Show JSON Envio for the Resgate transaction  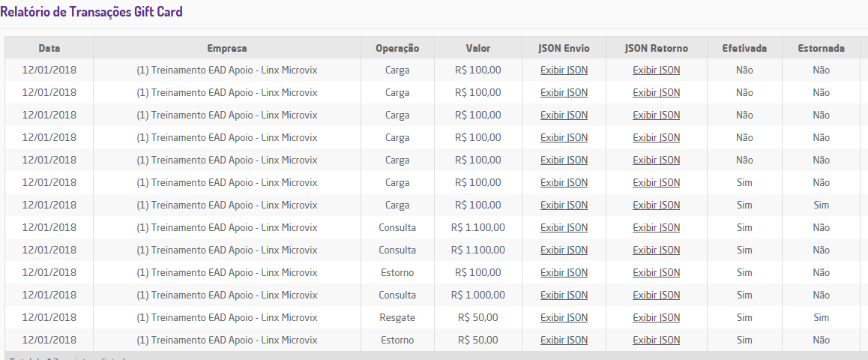564,318
